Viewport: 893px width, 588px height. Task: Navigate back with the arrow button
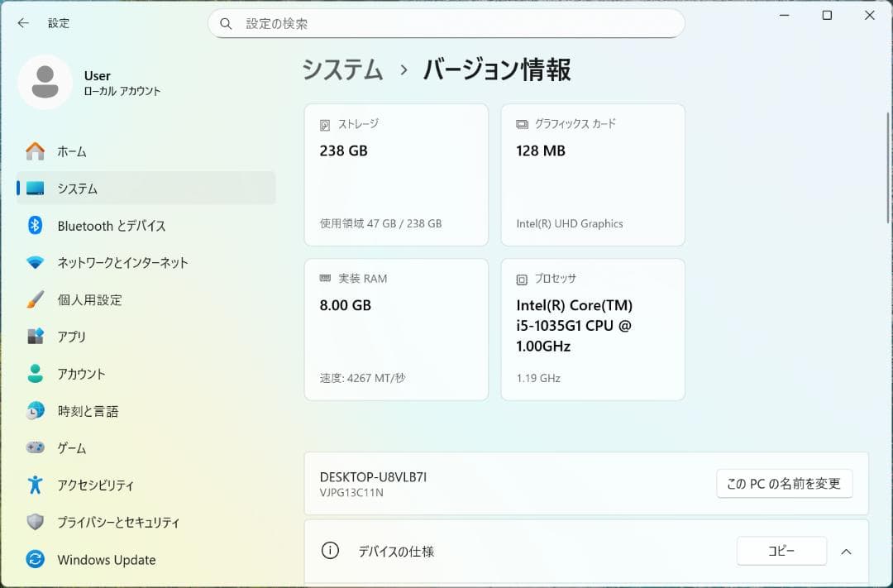click(22, 23)
